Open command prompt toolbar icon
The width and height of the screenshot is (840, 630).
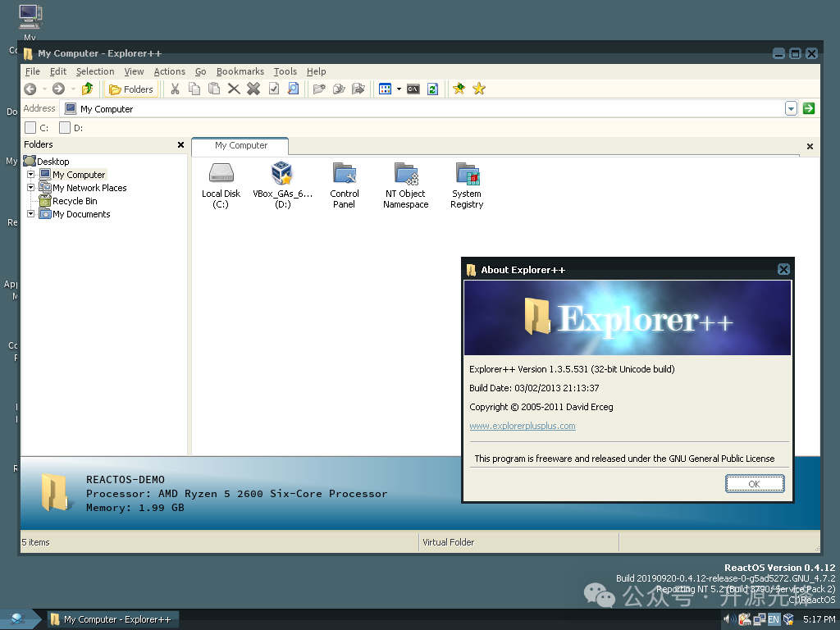(x=413, y=89)
